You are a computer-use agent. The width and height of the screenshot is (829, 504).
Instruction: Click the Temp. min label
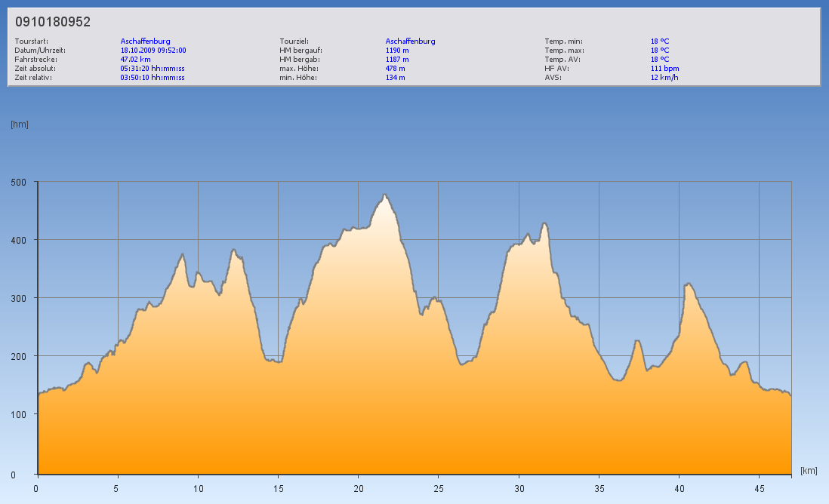[563, 41]
